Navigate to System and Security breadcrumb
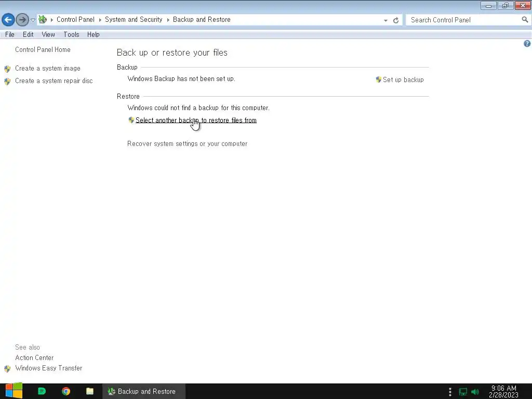 tap(134, 20)
